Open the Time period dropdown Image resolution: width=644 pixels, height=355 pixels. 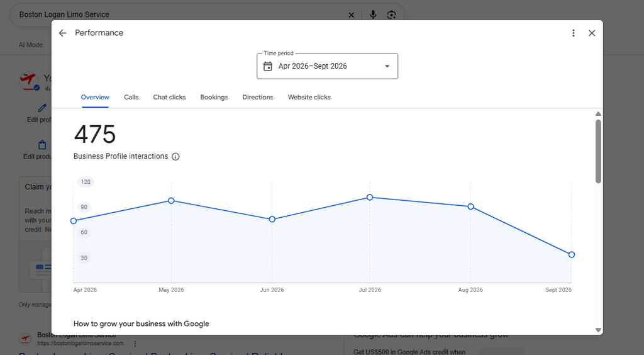coord(327,66)
